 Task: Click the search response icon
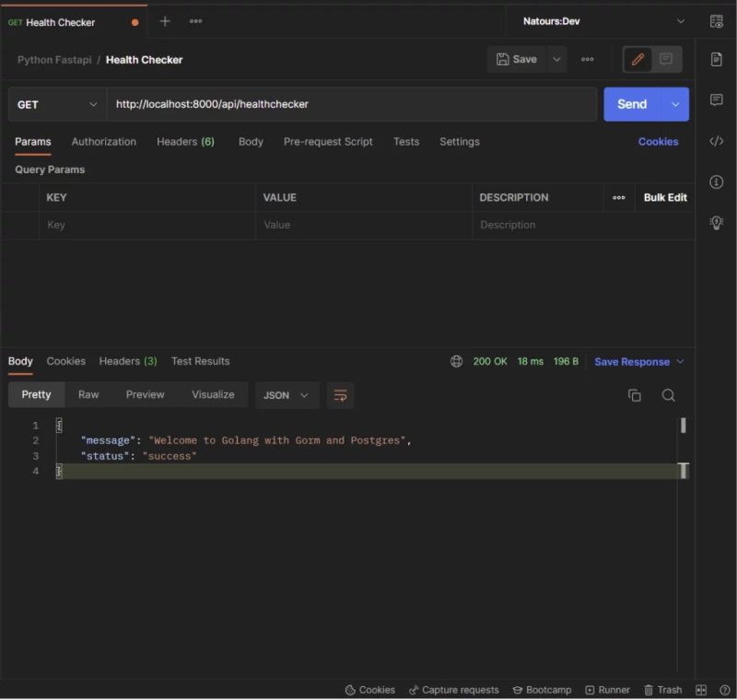tap(668, 394)
